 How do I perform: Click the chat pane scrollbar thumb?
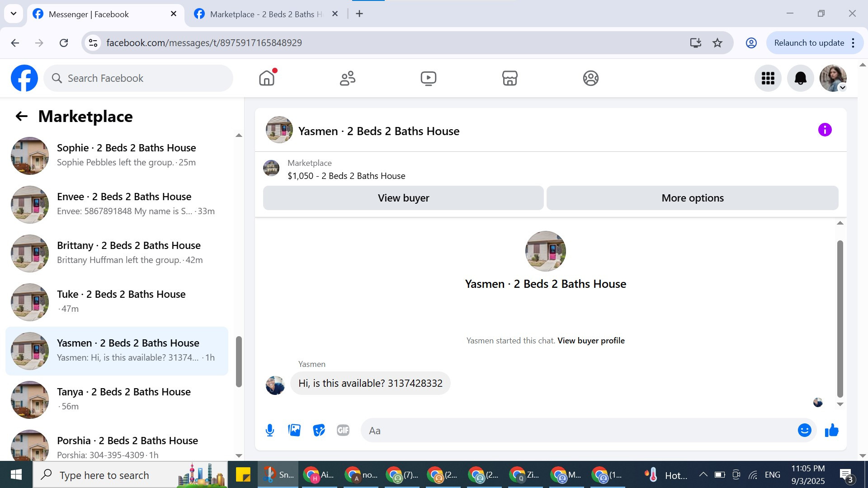(840, 319)
